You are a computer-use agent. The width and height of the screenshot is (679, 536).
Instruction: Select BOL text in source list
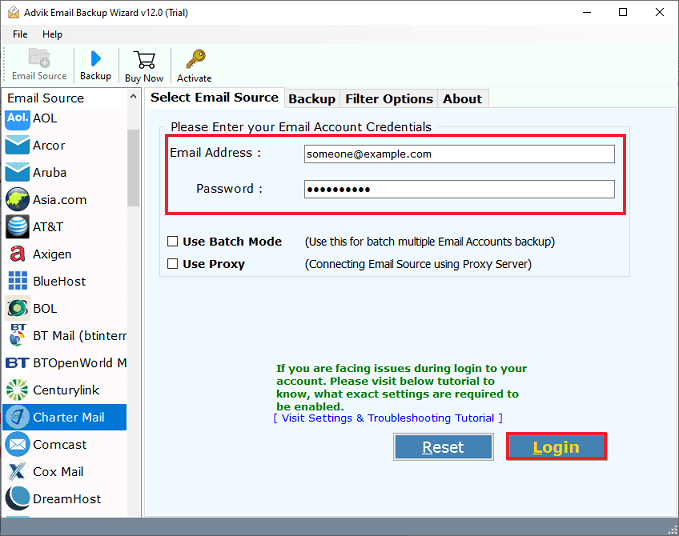click(45, 308)
